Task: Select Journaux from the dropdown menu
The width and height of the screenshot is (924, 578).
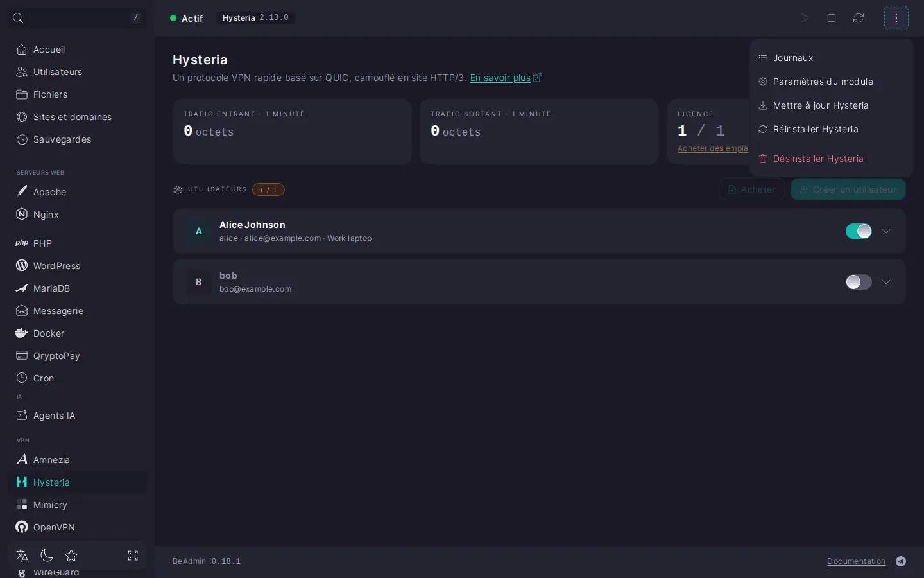Action: [831, 58]
